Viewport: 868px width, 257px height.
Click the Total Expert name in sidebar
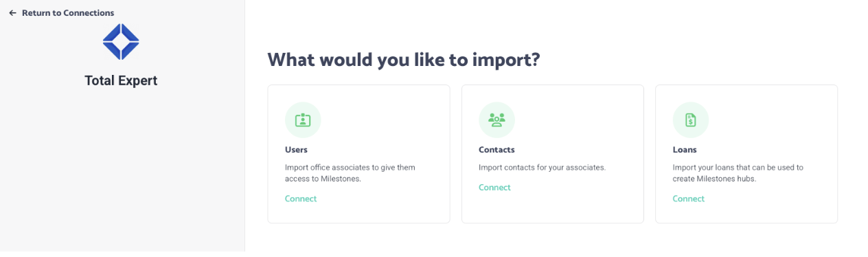121,80
